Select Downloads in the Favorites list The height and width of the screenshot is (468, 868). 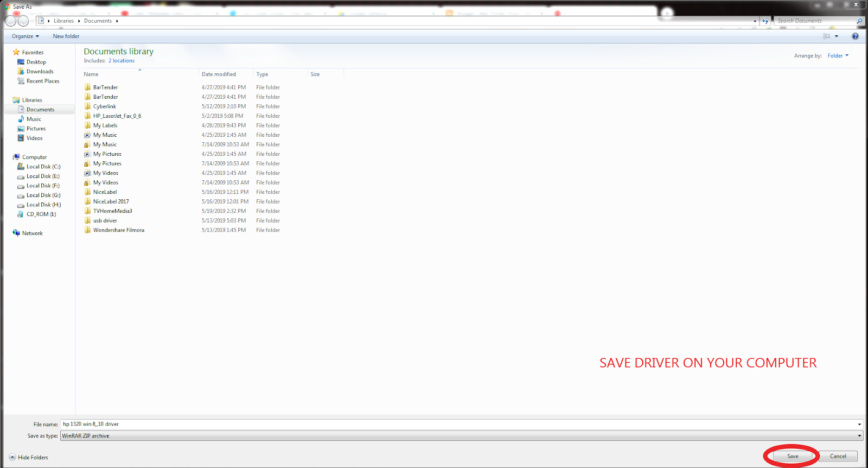40,72
